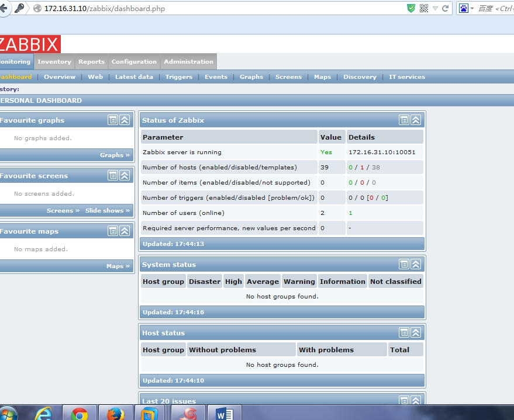This screenshot has width=514, height=420.
Task: Follow the Maps » link in Favourite maps
Action: pos(118,266)
